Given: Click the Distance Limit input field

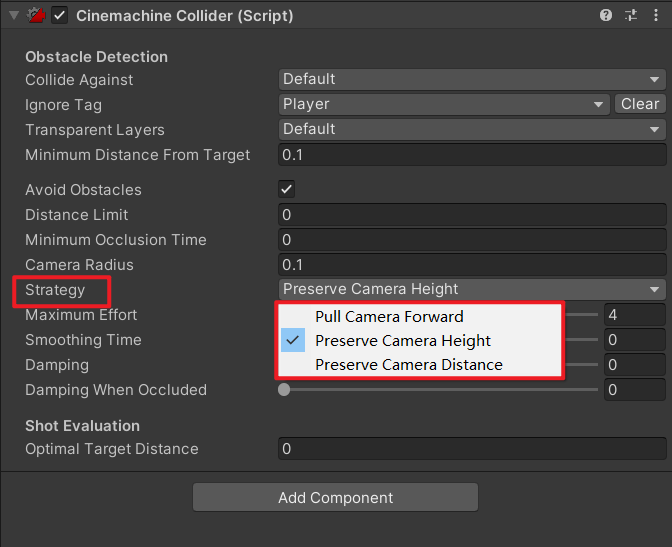Looking at the screenshot, I should pyautogui.click(x=472, y=215).
